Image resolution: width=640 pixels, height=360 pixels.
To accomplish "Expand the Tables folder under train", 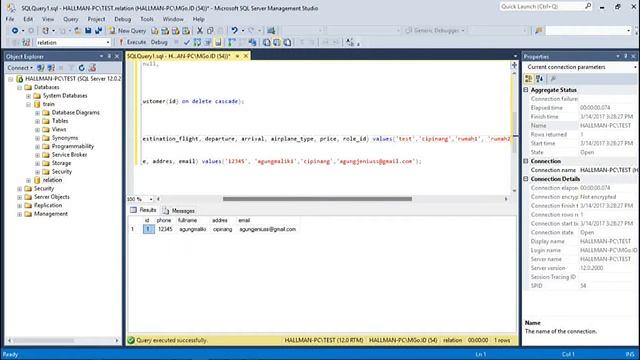I will coord(37,121).
